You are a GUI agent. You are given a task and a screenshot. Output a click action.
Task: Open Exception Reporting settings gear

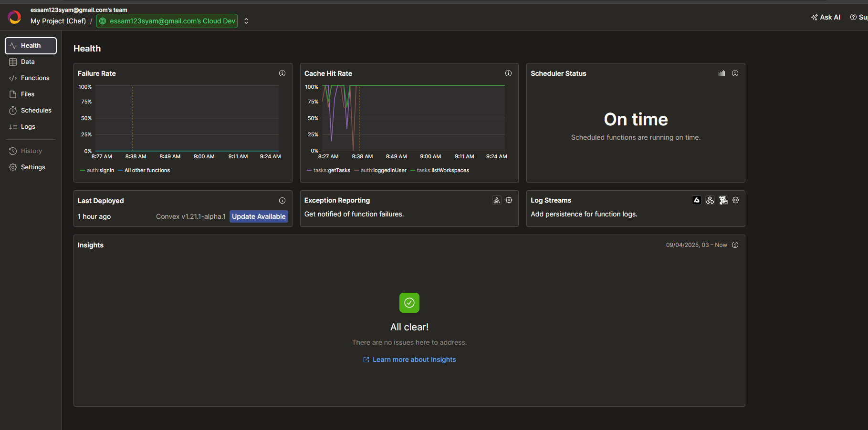coord(509,200)
